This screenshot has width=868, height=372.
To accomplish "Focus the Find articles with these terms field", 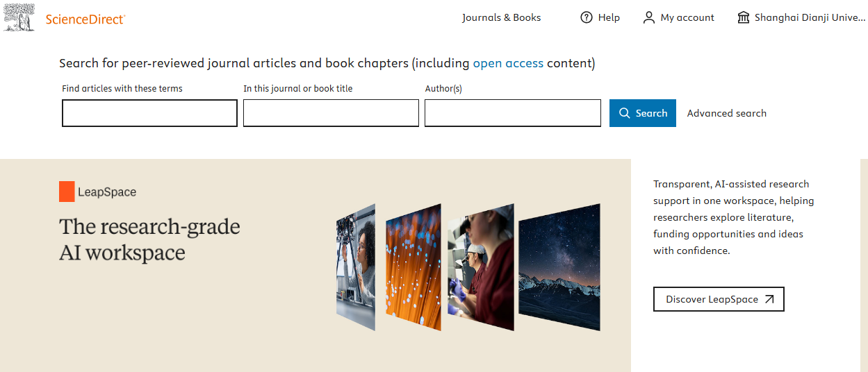I will pyautogui.click(x=149, y=113).
